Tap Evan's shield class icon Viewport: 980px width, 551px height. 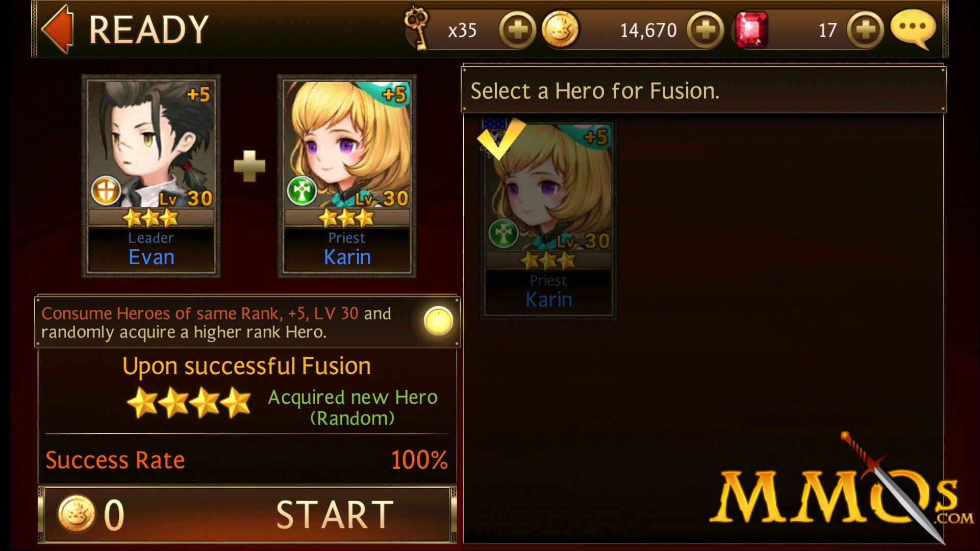[106, 191]
